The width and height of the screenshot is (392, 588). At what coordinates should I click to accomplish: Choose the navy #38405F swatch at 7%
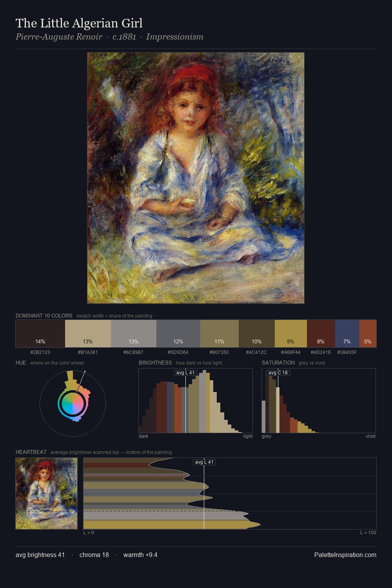pos(347,334)
